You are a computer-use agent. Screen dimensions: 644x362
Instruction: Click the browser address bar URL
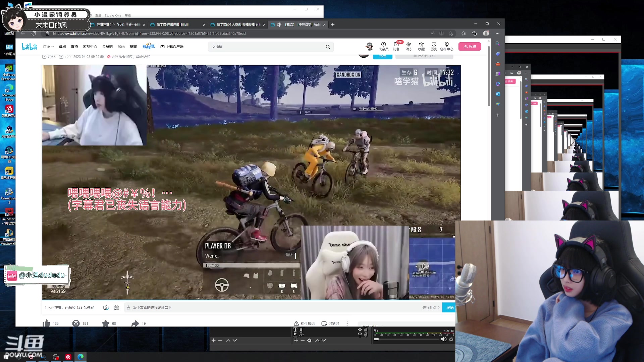(x=149, y=34)
